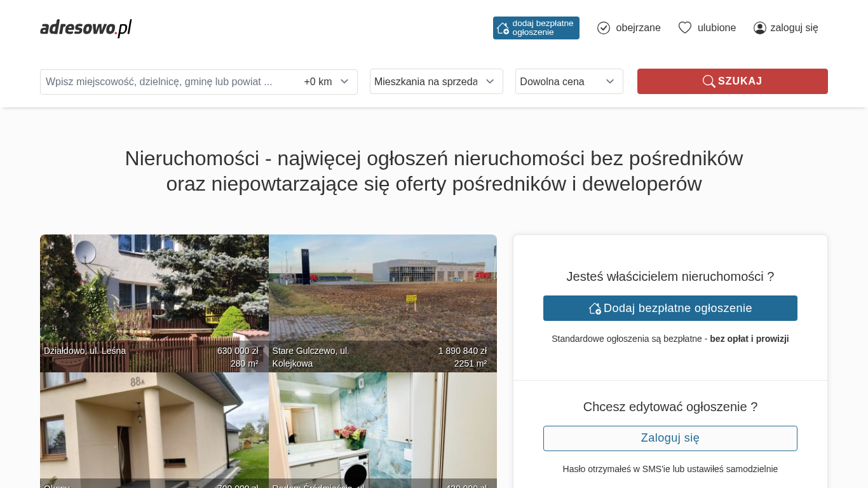
Task: Click the heart icon beside ulubione
Action: [x=684, y=28]
